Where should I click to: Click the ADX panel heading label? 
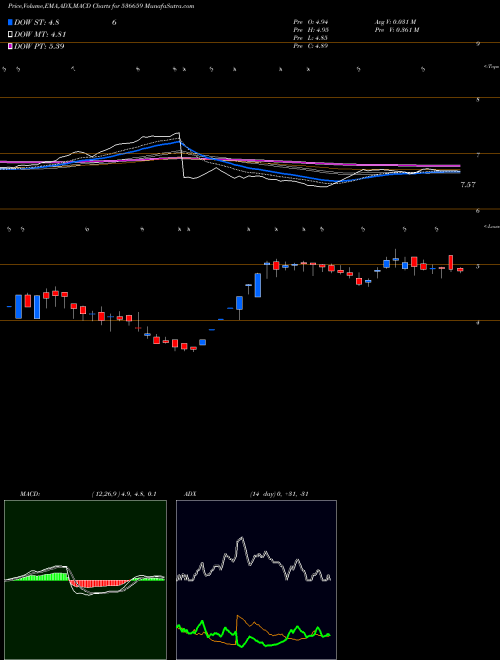[190, 494]
